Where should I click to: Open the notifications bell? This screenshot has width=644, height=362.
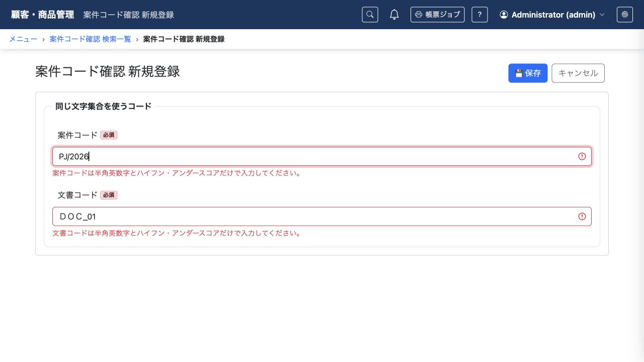pos(394,15)
